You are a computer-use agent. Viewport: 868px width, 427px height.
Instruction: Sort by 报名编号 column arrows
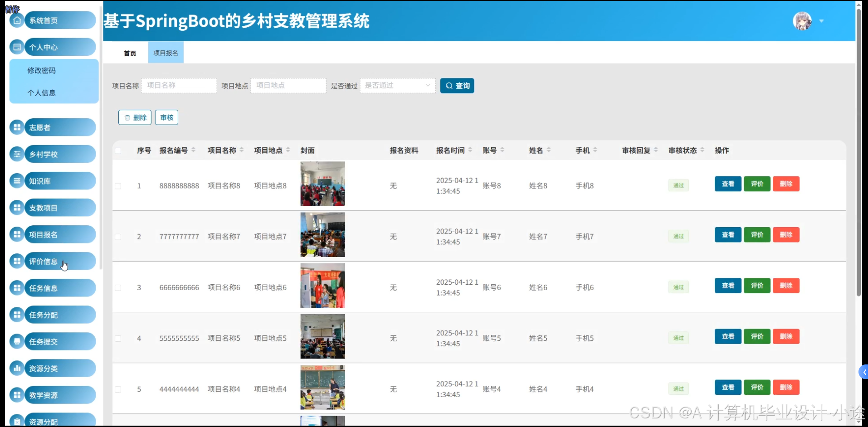point(194,150)
